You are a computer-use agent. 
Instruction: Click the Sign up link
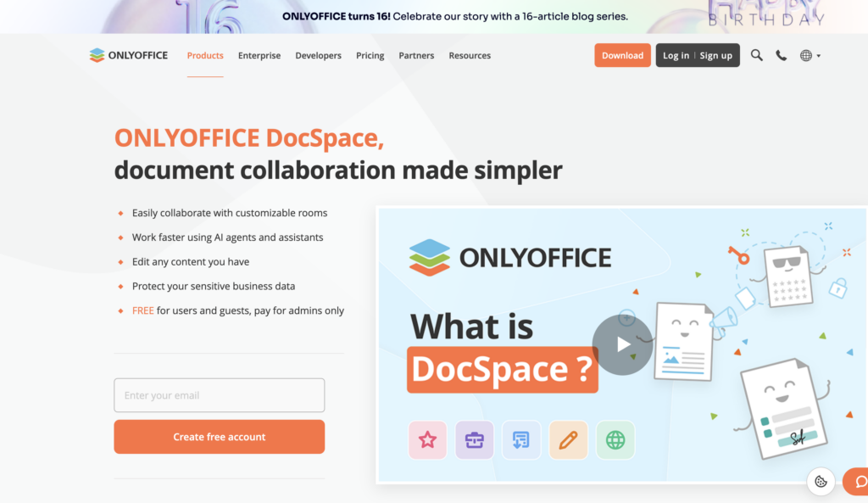[715, 55]
